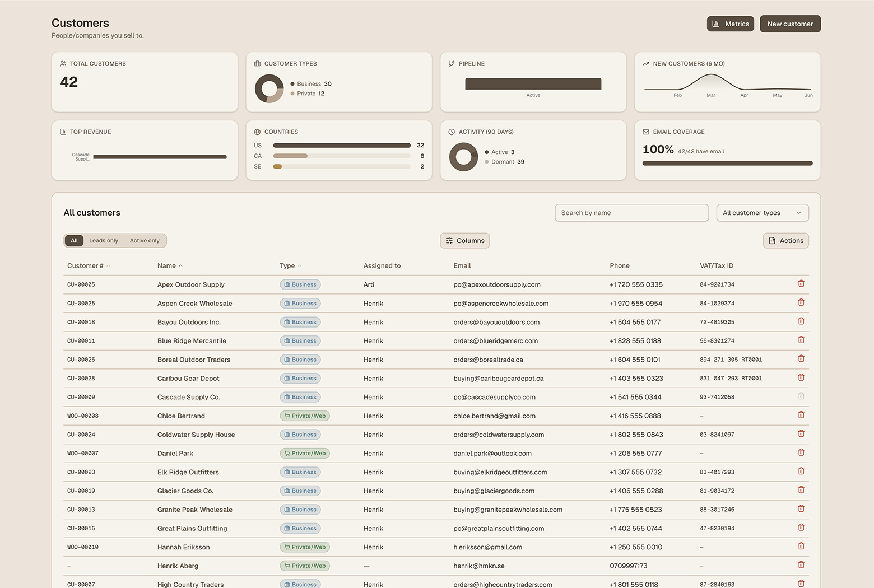Sort by Customer # column header
The height and width of the screenshot is (588, 874).
click(x=89, y=266)
